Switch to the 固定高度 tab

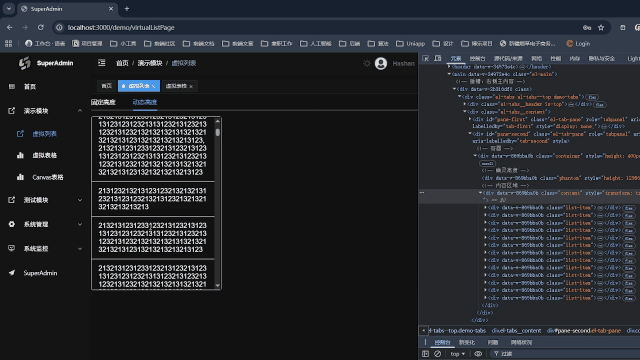(x=103, y=102)
